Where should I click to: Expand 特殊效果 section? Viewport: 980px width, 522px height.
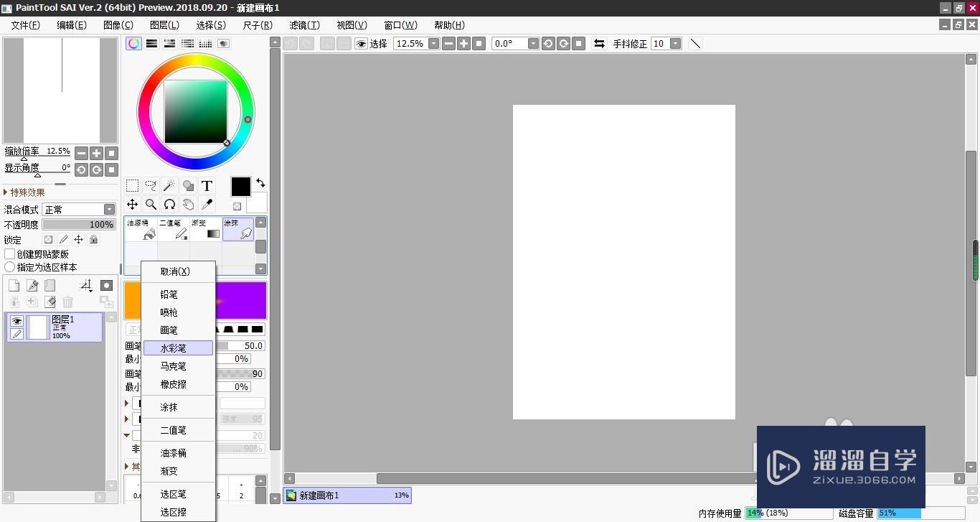click(24, 192)
